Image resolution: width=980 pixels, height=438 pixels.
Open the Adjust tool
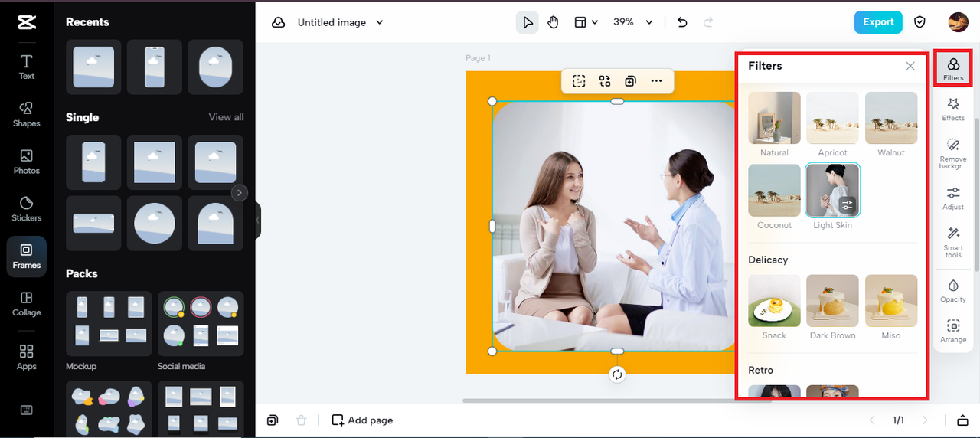pos(953,198)
